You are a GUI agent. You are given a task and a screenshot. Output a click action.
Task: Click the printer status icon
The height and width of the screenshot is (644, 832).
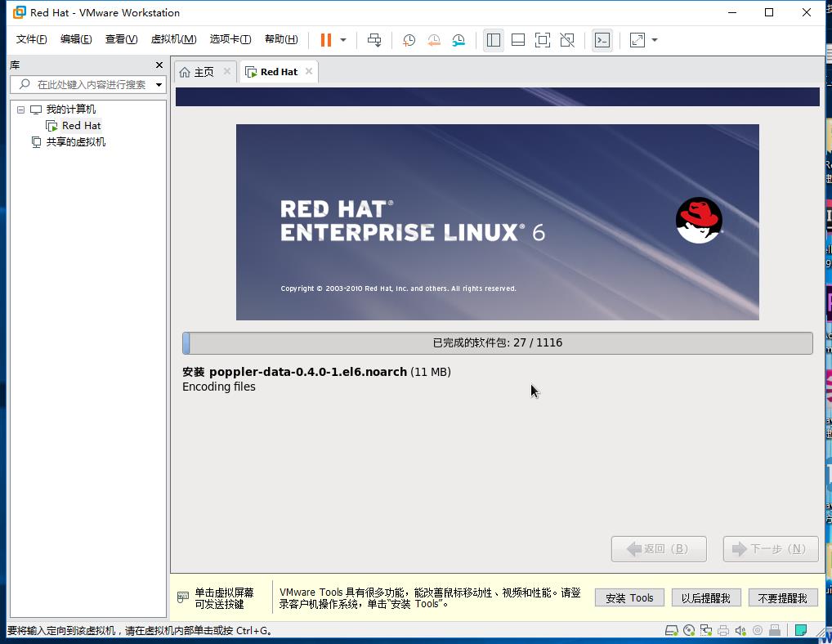click(x=723, y=630)
